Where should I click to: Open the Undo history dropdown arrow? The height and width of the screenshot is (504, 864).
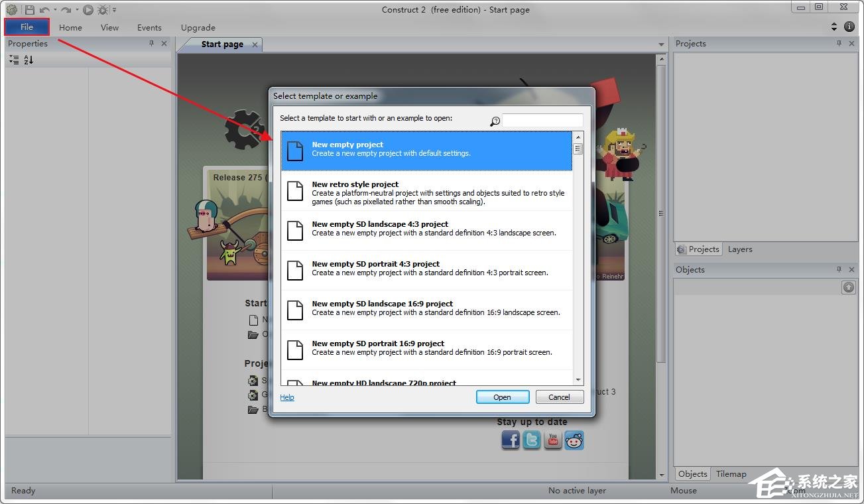(x=54, y=10)
